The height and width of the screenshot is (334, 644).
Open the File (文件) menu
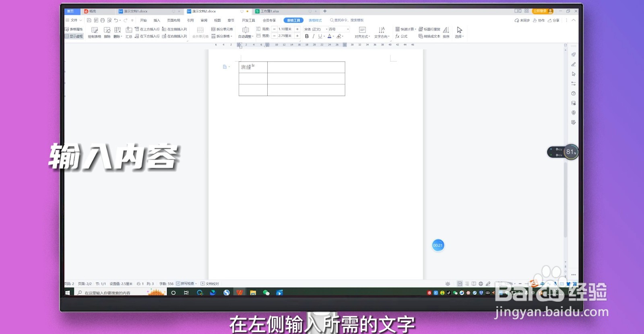[x=74, y=20]
